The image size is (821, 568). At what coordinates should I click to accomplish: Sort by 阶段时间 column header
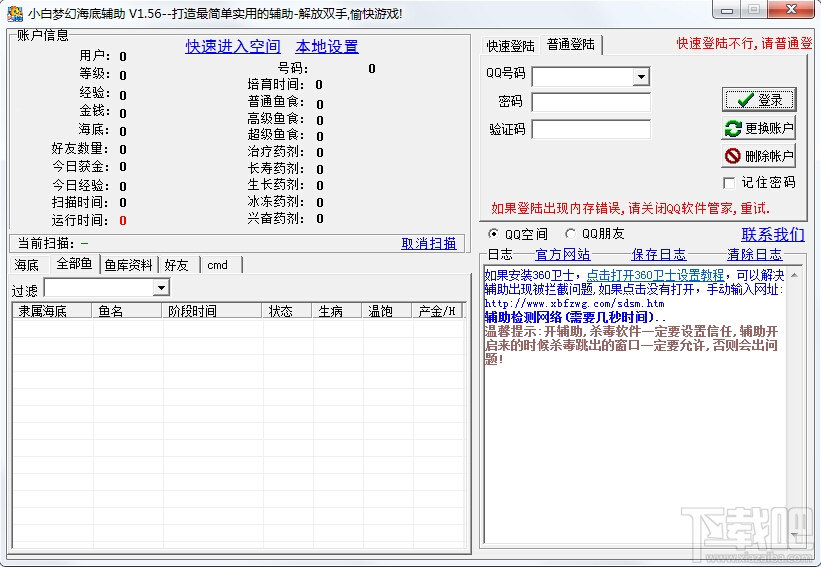[212, 310]
